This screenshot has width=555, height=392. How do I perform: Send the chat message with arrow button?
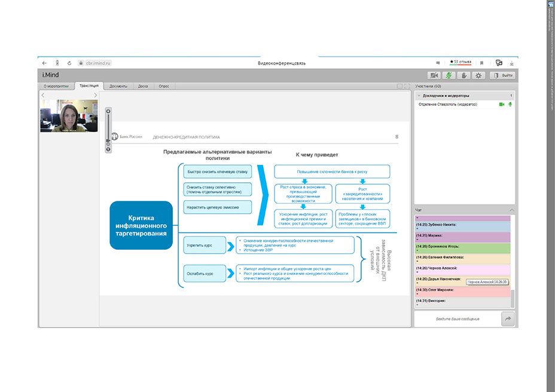508,319
